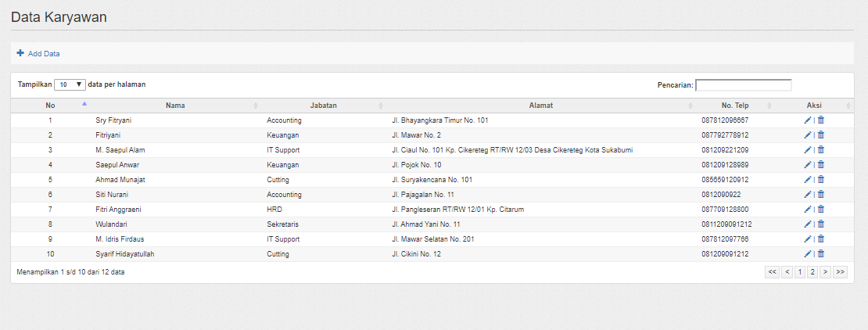This screenshot has height=330, width=868.
Task: Open the data per halaman dropdown
Action: [x=70, y=84]
